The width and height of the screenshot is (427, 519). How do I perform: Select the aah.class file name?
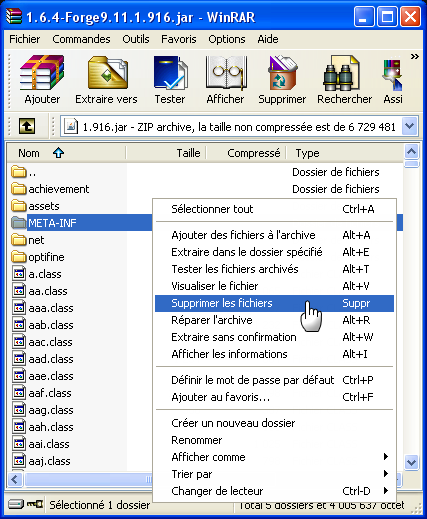click(51, 427)
